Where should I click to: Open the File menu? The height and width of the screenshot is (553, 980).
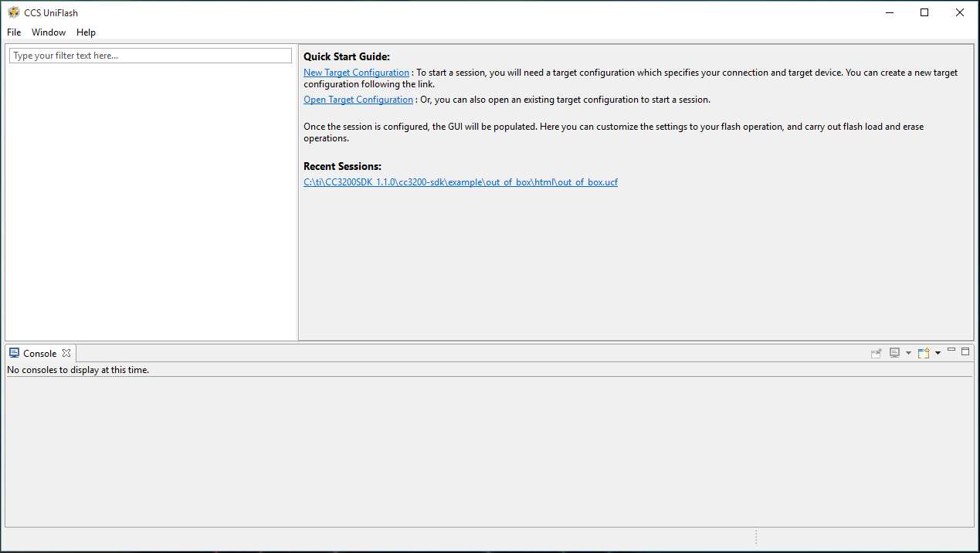click(14, 32)
